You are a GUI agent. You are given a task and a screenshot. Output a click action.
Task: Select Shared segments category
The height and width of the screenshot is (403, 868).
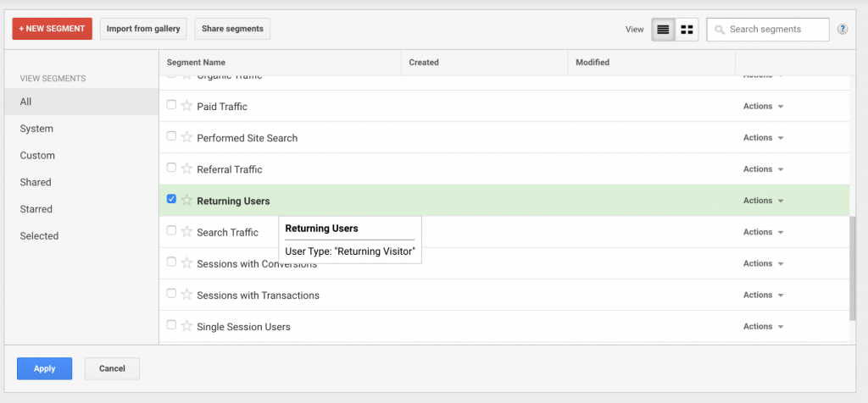pos(82,182)
